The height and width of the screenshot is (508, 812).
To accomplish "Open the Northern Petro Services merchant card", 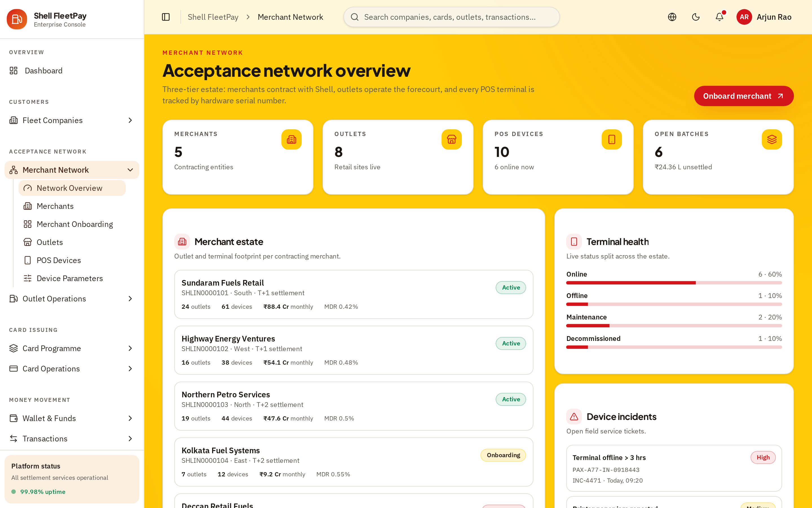I will pyautogui.click(x=354, y=406).
